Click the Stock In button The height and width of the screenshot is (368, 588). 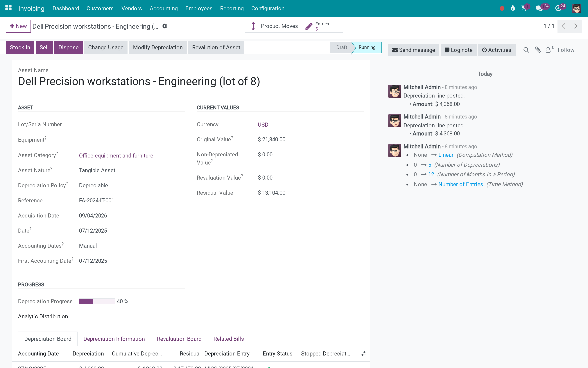[x=20, y=47]
